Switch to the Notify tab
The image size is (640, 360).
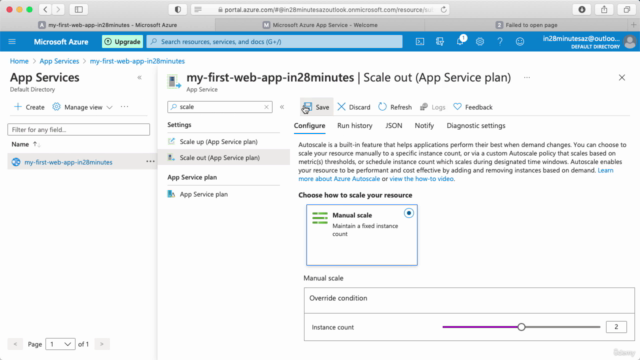pos(424,126)
